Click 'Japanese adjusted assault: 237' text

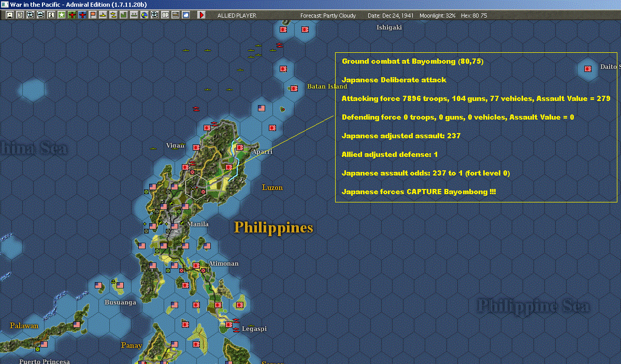tap(401, 136)
